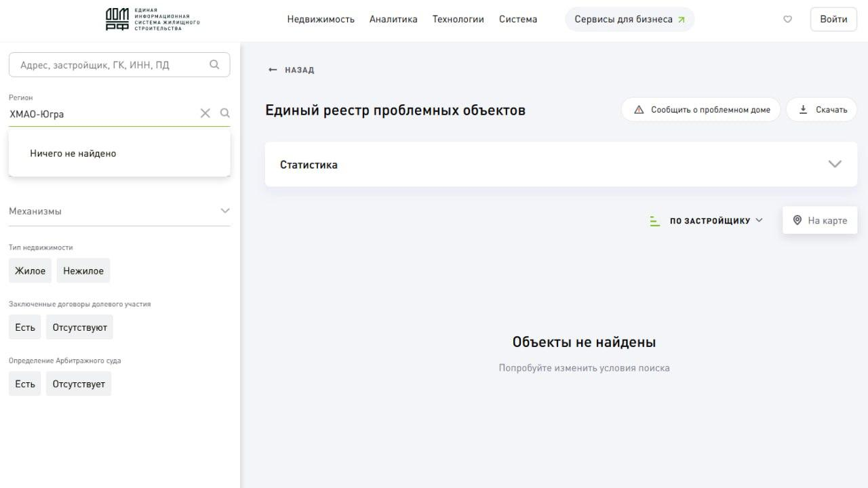
Task: Click the back arrow near НАЗАД
Action: click(x=273, y=70)
